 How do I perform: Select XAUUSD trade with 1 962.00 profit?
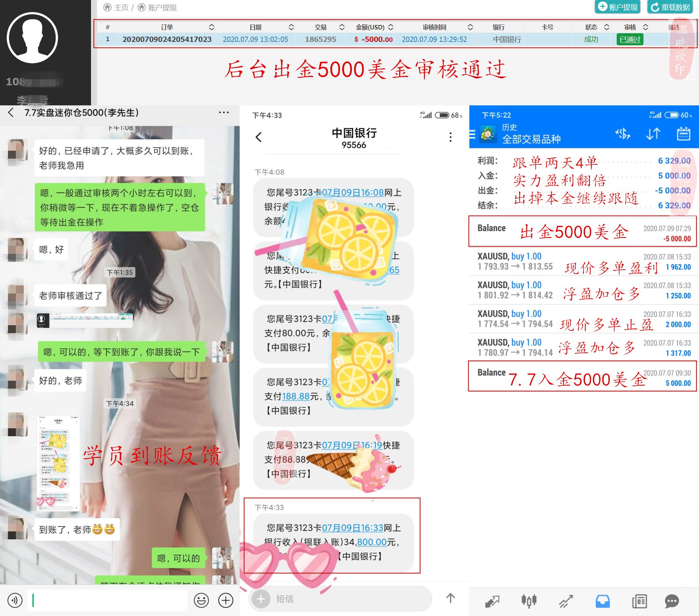click(584, 262)
